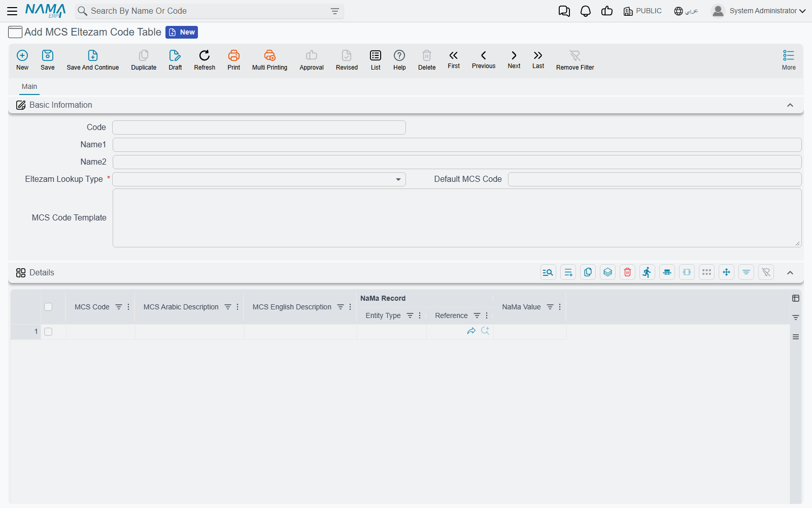This screenshot has height=508, width=812.
Task: Click the running man icon in Details
Action: 648,272
